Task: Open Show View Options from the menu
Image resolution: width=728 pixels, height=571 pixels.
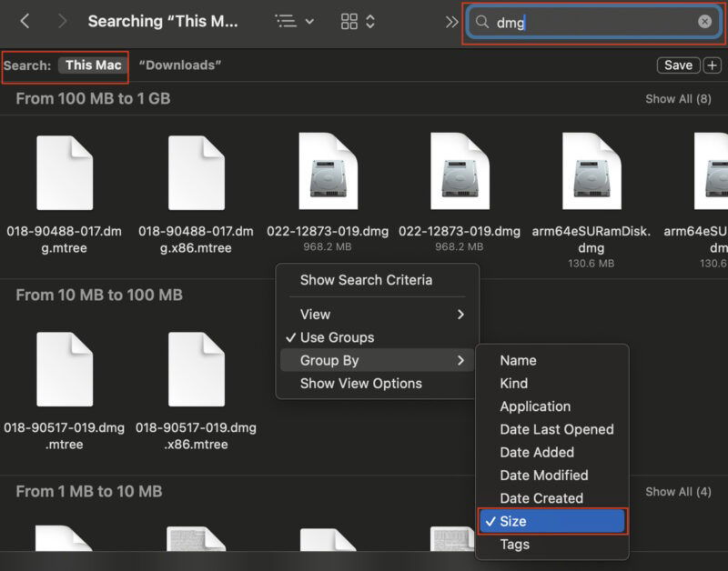Action: 361,384
